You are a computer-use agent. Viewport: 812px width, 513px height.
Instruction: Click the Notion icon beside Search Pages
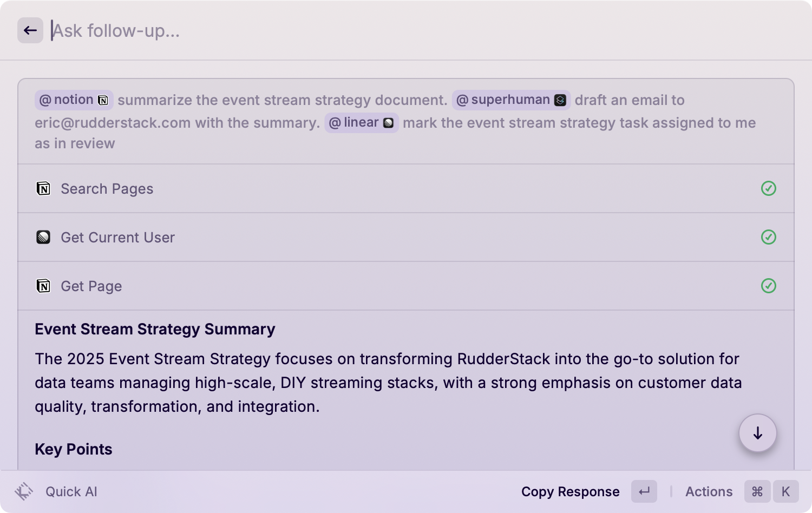coord(43,188)
